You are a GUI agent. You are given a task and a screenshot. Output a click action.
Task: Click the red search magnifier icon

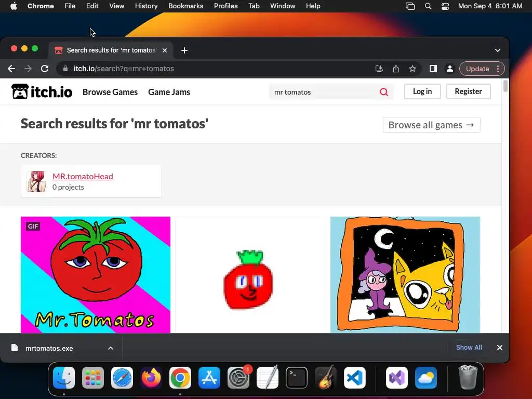[x=384, y=92]
